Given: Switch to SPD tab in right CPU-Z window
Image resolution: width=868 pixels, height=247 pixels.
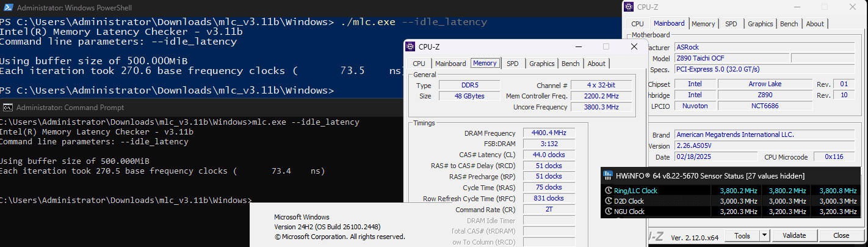Looking at the screenshot, I should [x=731, y=24].
